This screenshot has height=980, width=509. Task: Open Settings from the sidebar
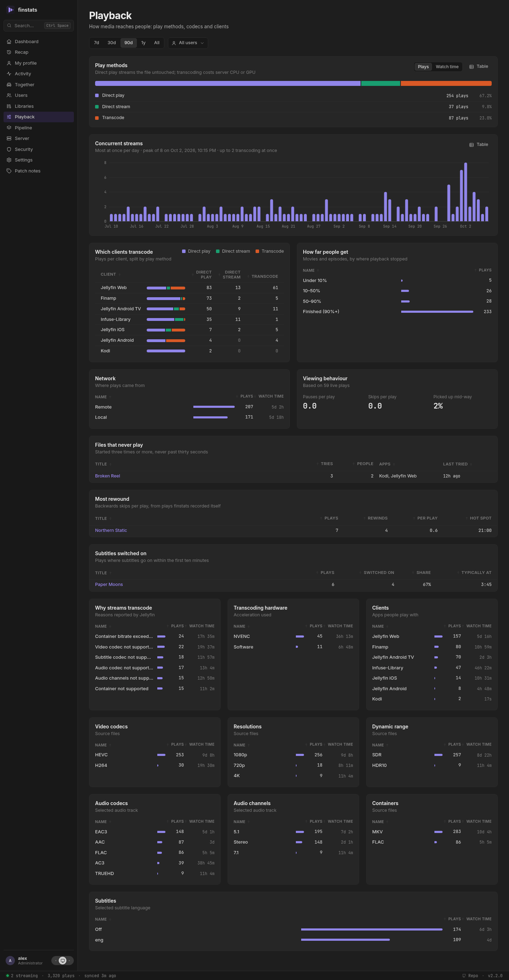click(39, 160)
